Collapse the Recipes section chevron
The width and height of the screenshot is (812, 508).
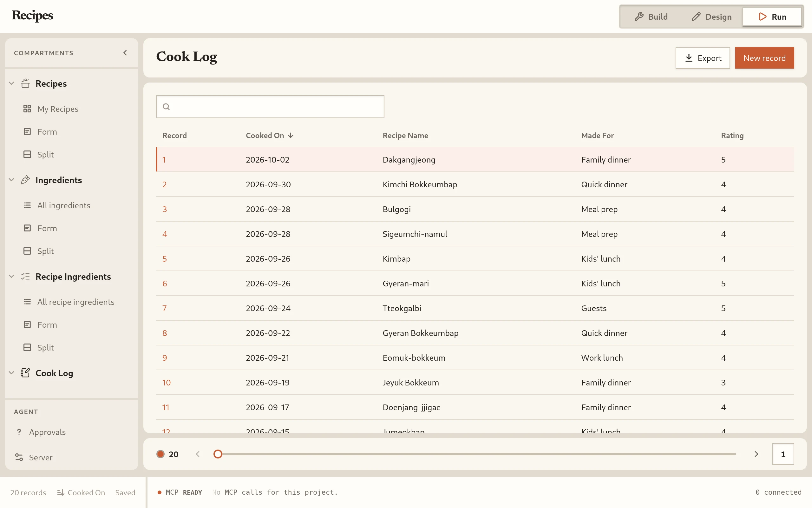pyautogui.click(x=11, y=83)
